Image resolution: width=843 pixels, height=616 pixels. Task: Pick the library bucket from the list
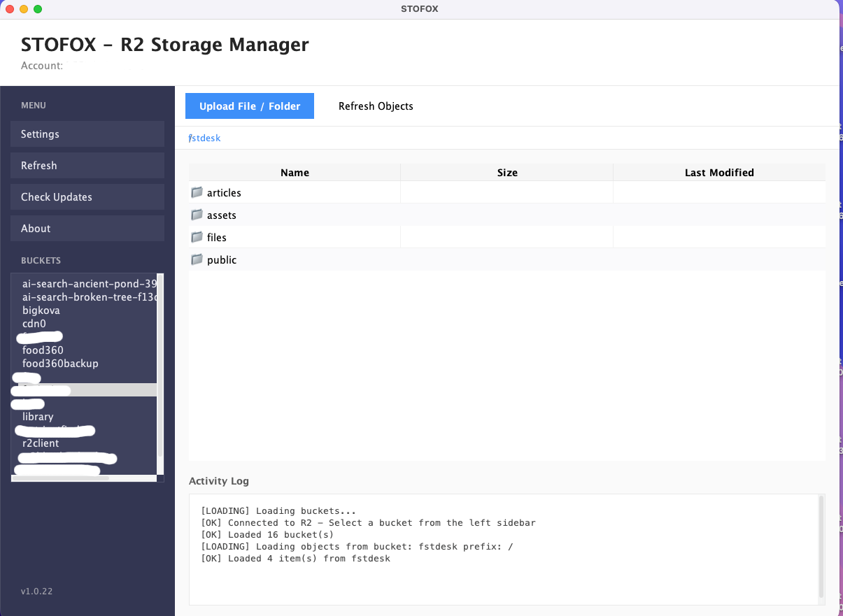tap(38, 417)
